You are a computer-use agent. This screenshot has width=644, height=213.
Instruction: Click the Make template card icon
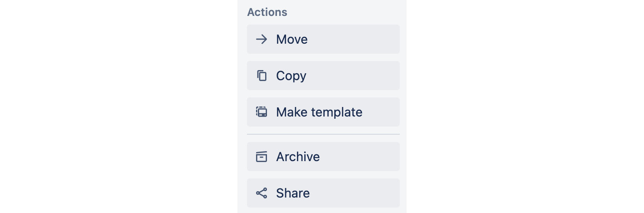[x=262, y=112]
